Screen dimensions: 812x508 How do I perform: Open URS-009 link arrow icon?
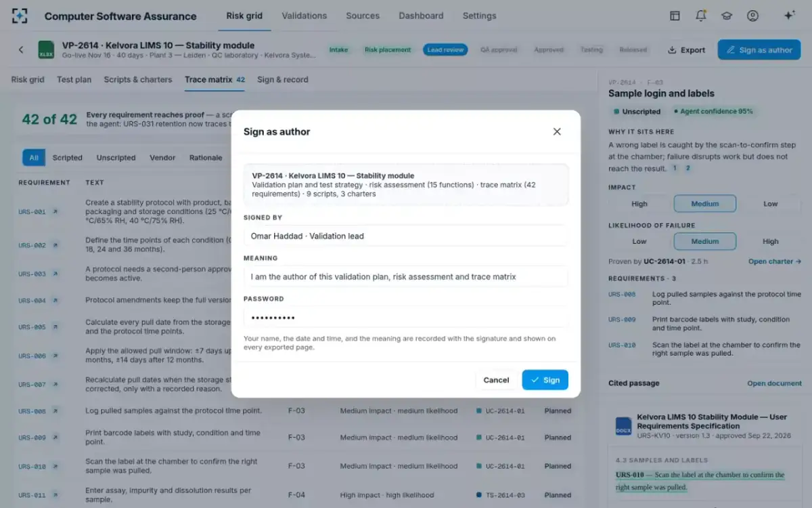click(x=55, y=438)
